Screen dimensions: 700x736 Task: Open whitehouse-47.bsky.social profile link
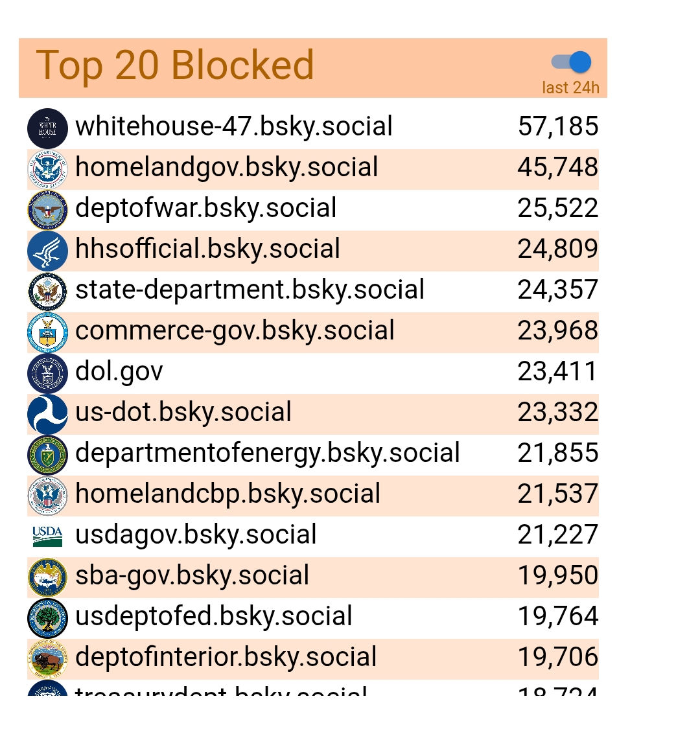tap(234, 126)
